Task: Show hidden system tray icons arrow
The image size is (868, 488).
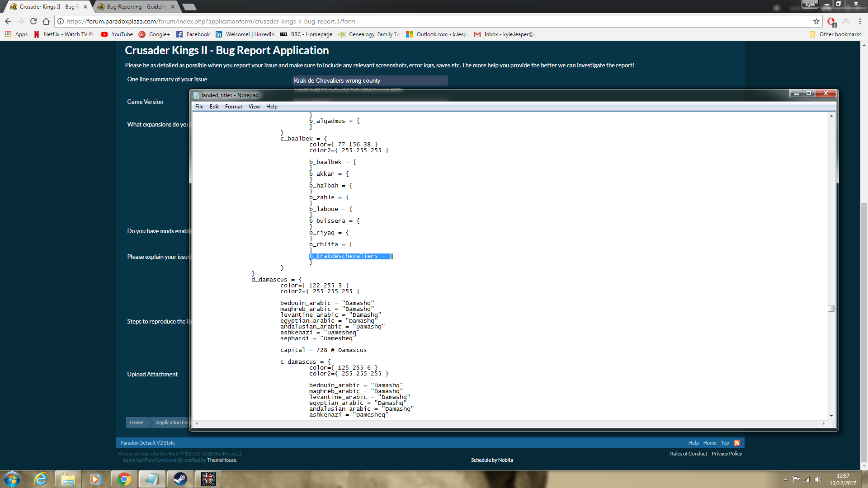Action: [x=785, y=479]
